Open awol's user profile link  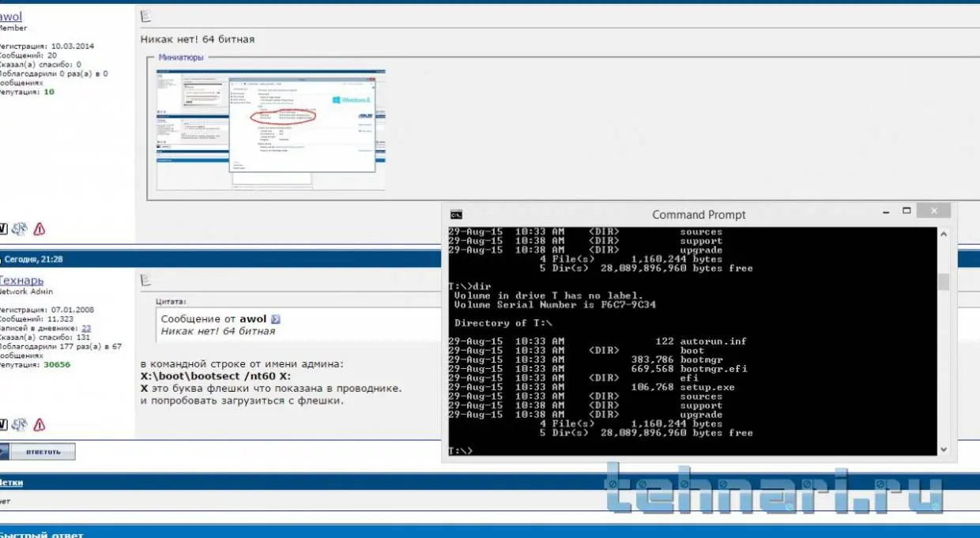click(10, 16)
